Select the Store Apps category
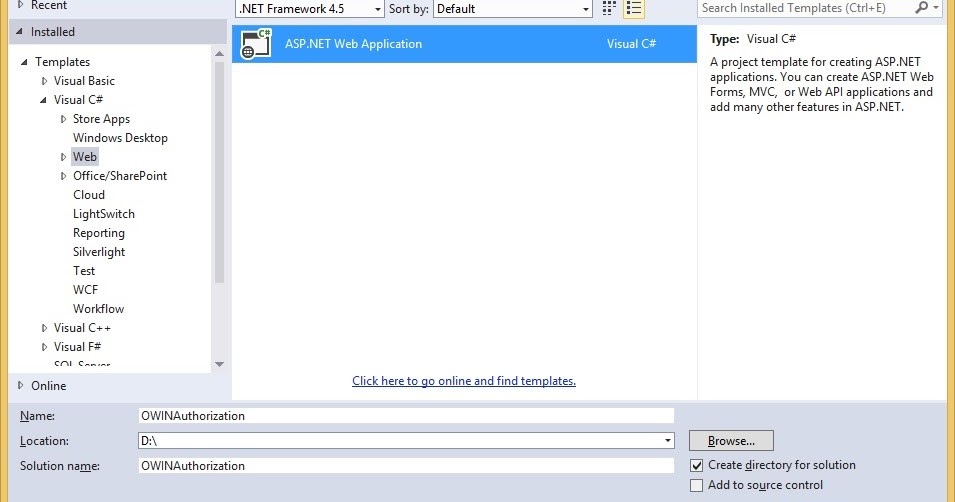 coord(101,119)
